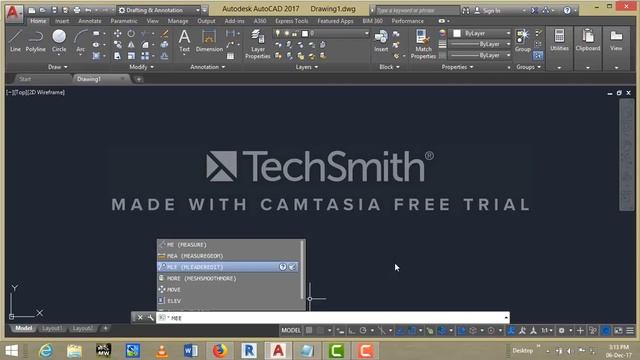Open the Utilities panel button
This screenshot has height=360, width=640.
[559, 40]
